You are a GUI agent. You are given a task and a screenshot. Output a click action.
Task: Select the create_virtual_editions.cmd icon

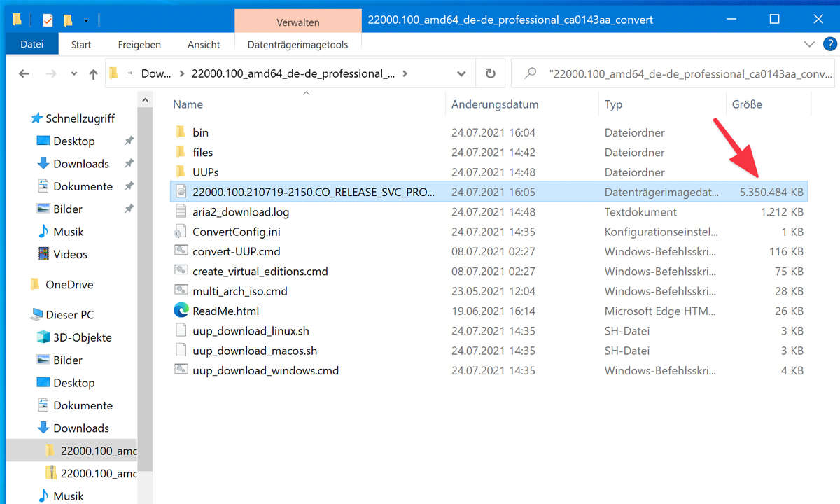(181, 271)
